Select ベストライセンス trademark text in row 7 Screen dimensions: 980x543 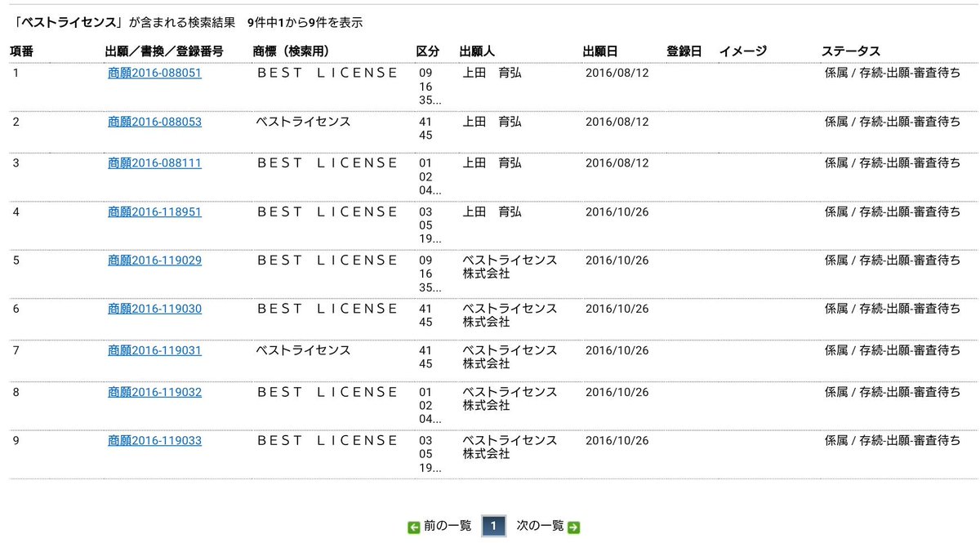303,350
